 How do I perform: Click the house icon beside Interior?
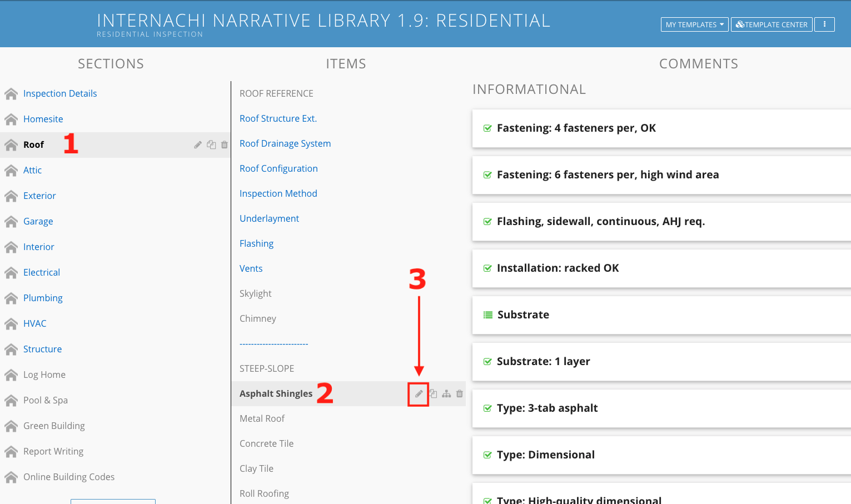(11, 247)
